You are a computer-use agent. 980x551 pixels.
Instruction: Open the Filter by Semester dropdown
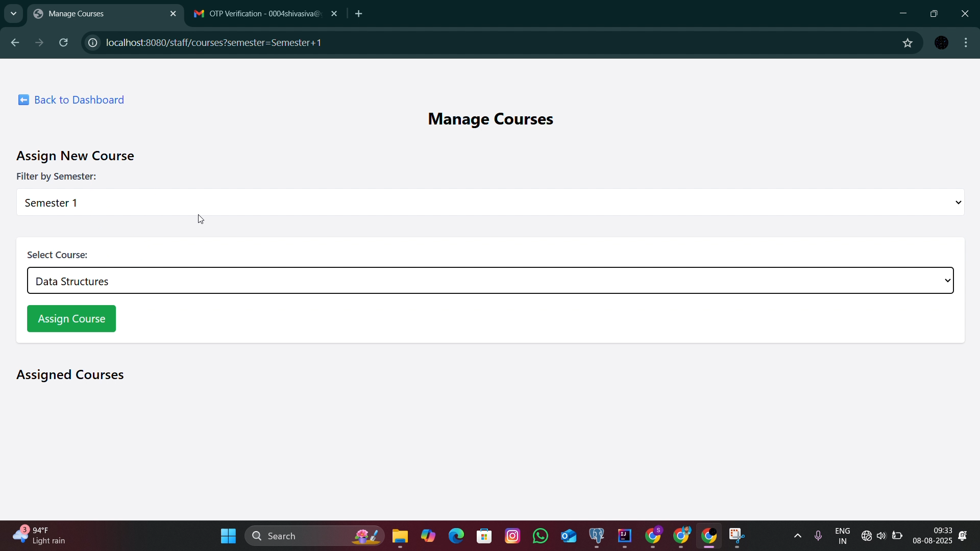(x=490, y=203)
